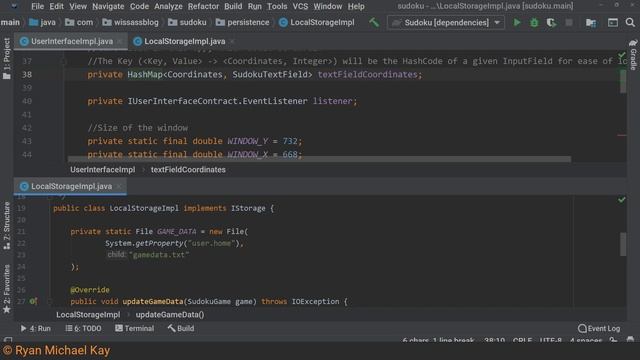
Task: Open the VCS menu
Action: [300, 6]
